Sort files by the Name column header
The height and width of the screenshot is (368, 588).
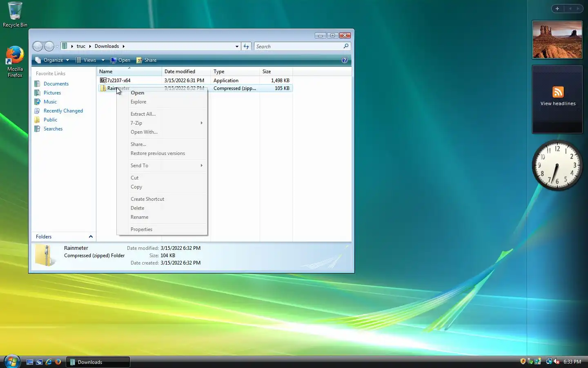point(129,72)
